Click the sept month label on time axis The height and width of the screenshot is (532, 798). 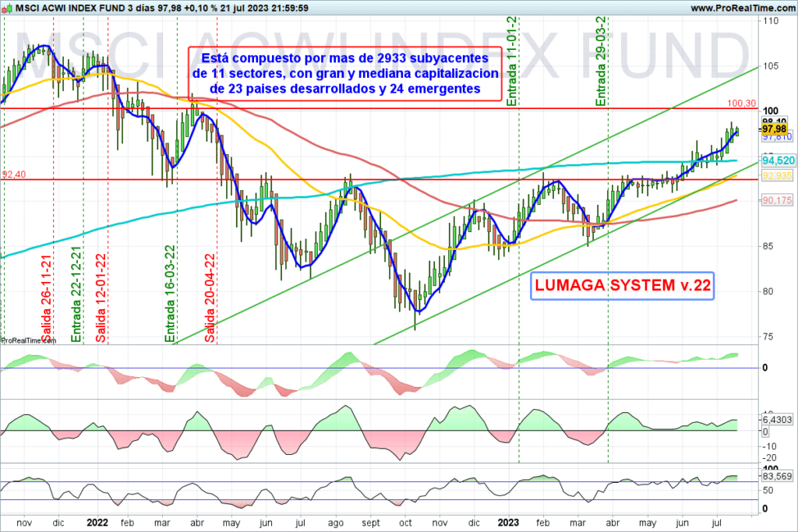[370, 523]
